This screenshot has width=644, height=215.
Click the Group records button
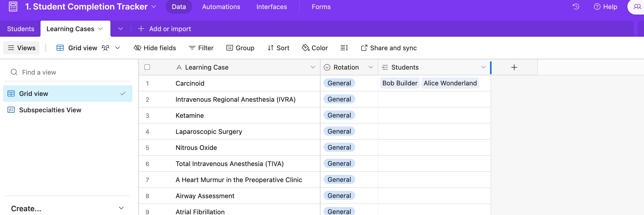(x=240, y=48)
